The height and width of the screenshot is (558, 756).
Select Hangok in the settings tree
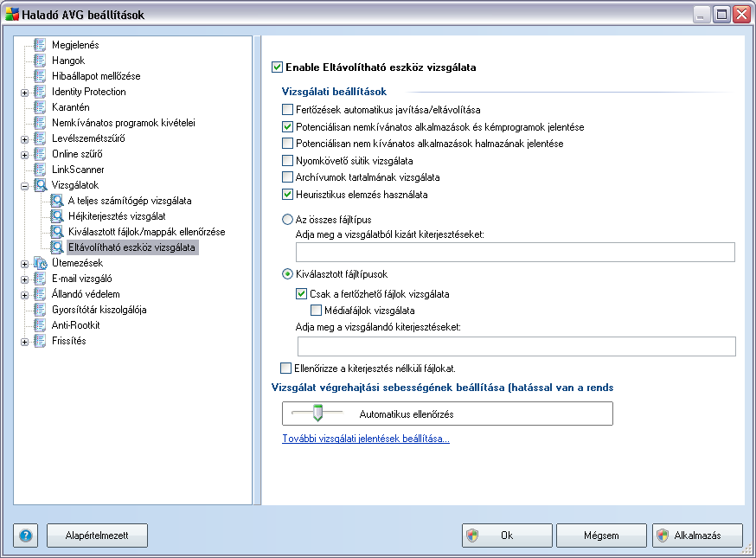click(x=68, y=61)
